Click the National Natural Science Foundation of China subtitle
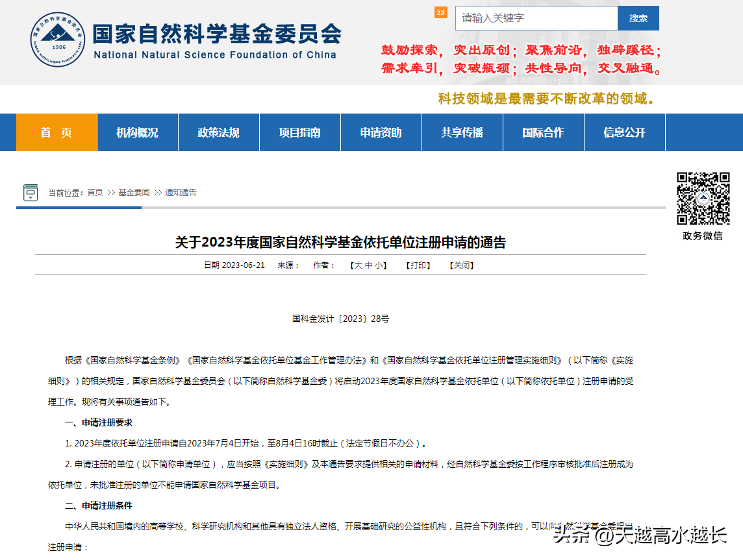743x560 pixels. click(x=215, y=55)
